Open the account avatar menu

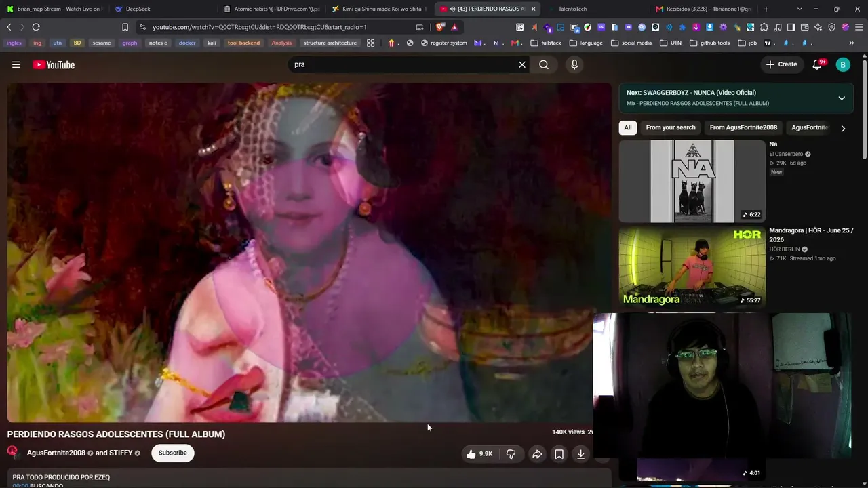point(843,64)
